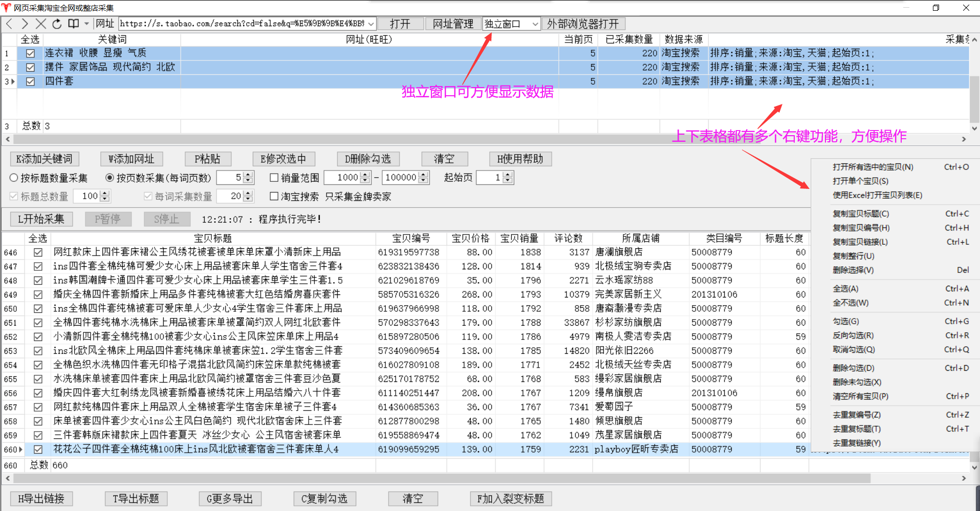Viewport: 980px width, 511px height.
Task: Open the bookmarks book icon
Action: click(74, 24)
